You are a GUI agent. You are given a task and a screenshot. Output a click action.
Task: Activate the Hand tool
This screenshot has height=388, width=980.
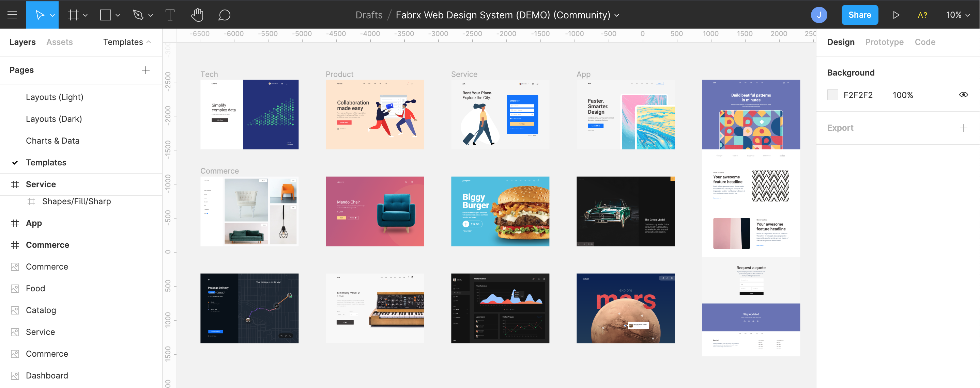197,15
